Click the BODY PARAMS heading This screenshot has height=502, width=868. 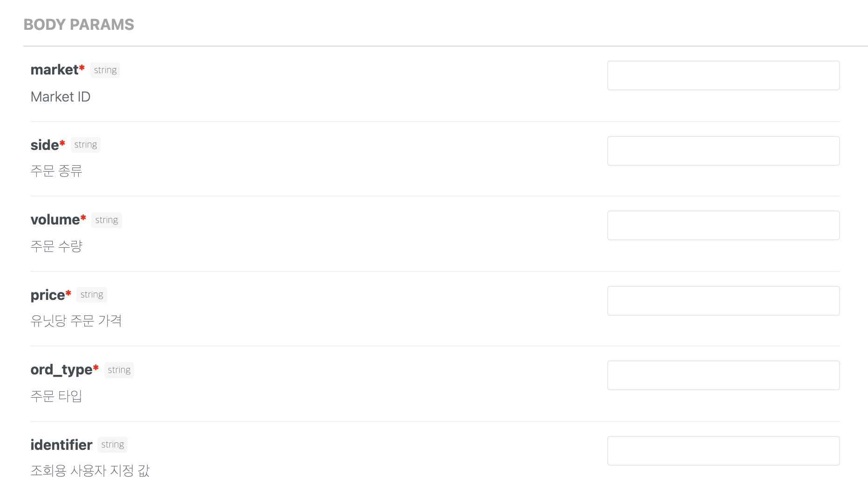click(x=79, y=25)
